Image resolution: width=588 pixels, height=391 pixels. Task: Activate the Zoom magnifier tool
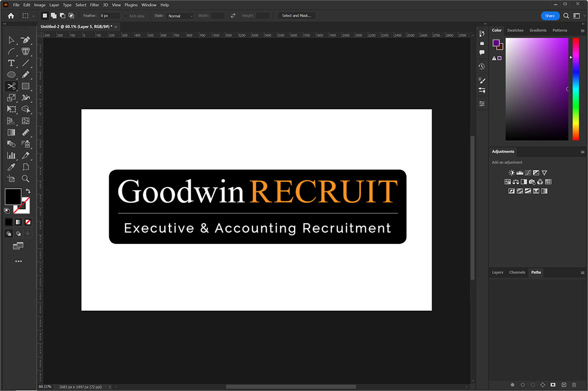pyautogui.click(x=25, y=179)
